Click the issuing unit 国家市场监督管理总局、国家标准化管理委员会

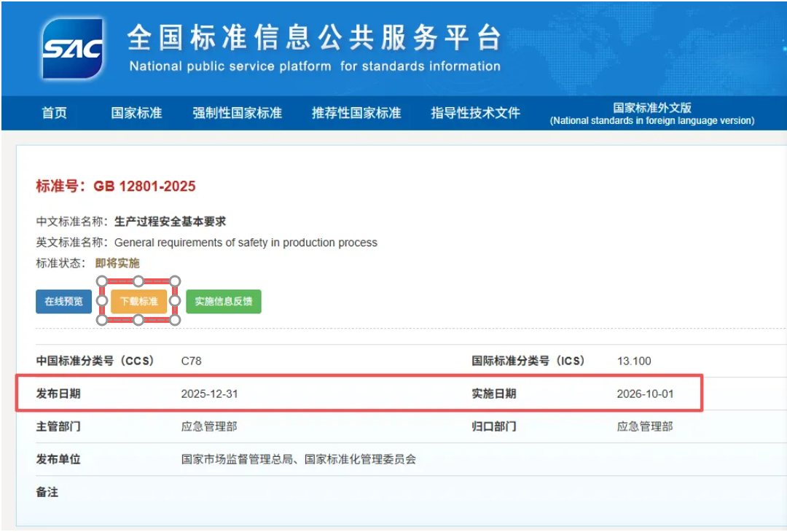tap(299, 459)
